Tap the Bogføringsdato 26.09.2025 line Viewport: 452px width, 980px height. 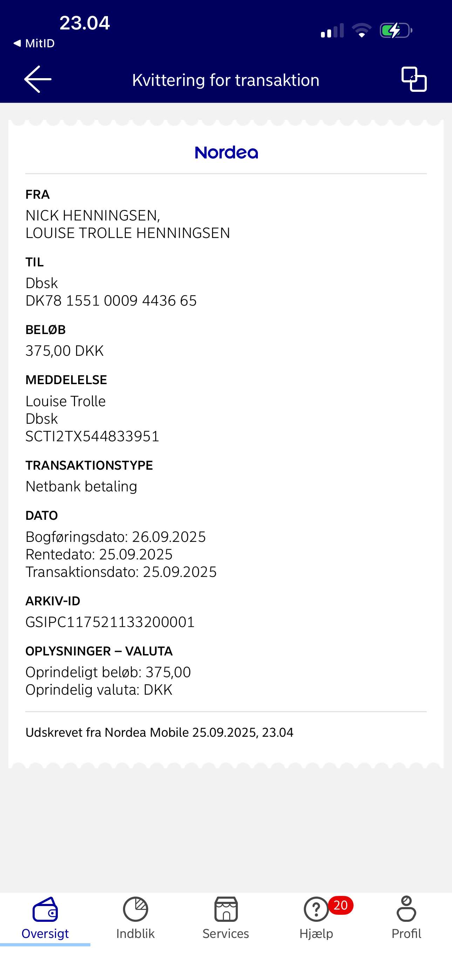[x=116, y=537]
